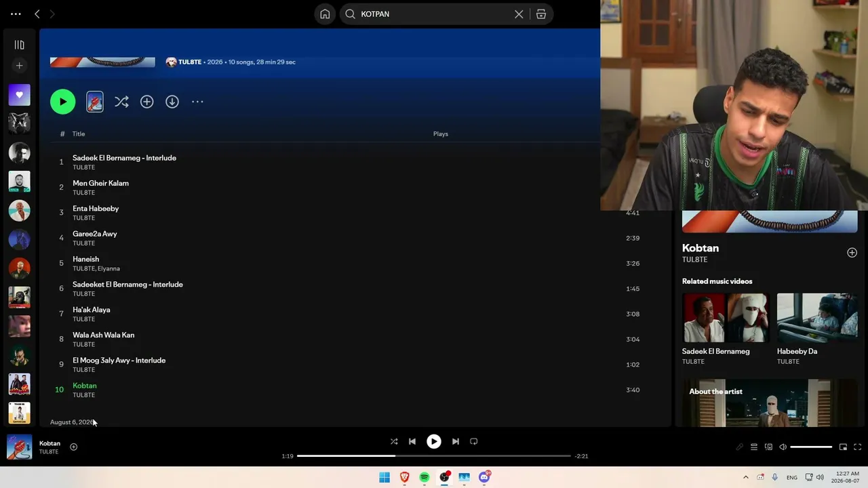The height and width of the screenshot is (488, 868).
Task: Open Discord from the taskbar
Action: (484, 477)
